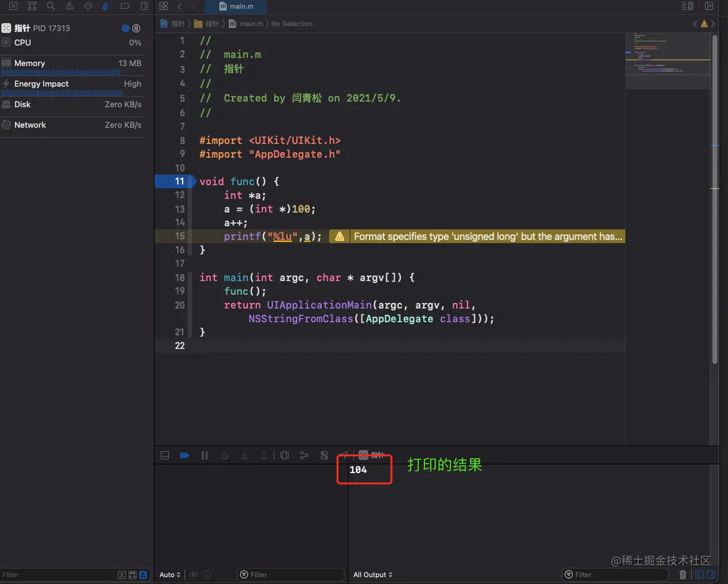The width and height of the screenshot is (728, 584).
Task: Click line number 15 in gutter
Action: click(x=180, y=236)
